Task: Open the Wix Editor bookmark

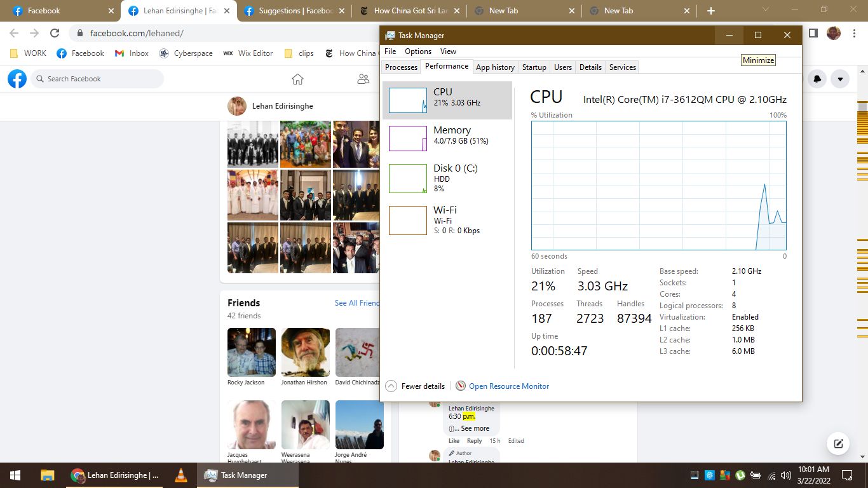Action: [248, 53]
